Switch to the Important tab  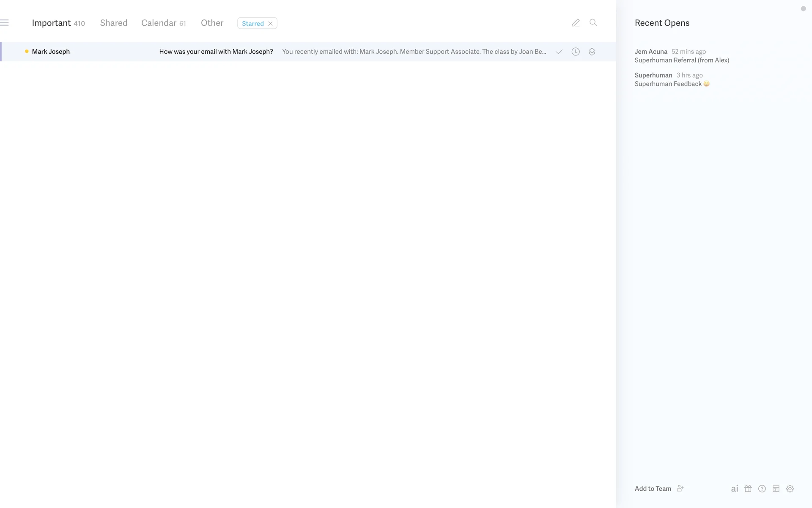(51, 23)
